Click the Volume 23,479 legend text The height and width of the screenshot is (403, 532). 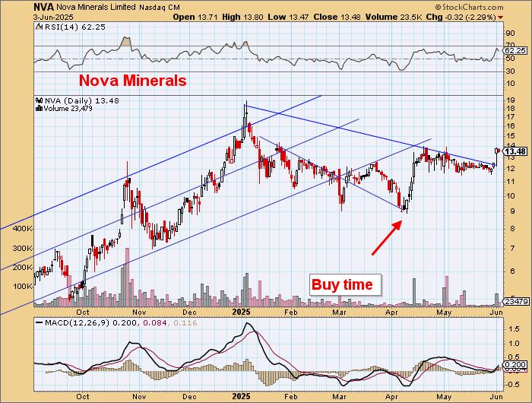point(68,109)
